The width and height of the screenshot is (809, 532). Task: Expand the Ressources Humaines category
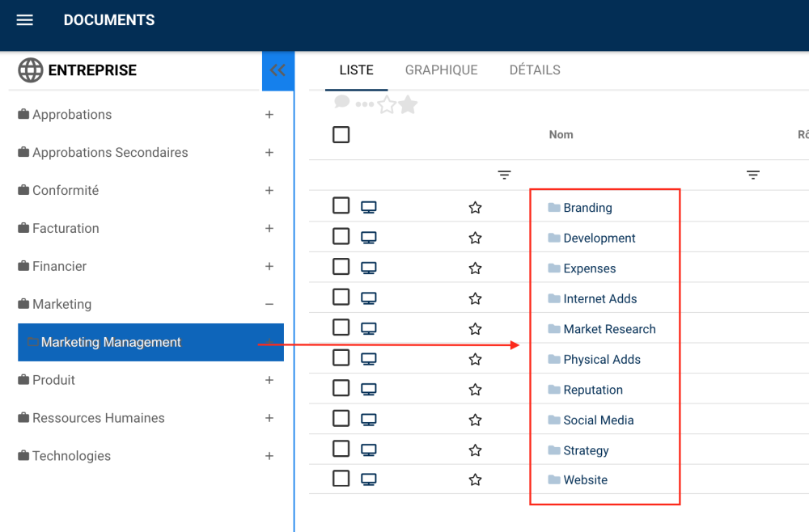[x=269, y=418]
